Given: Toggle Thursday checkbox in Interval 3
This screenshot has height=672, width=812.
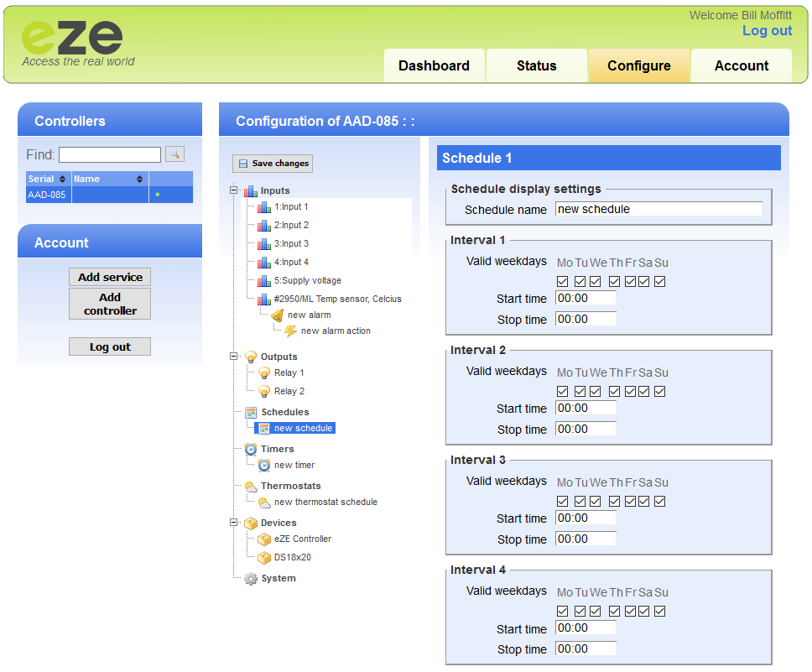Looking at the screenshot, I should click(615, 502).
